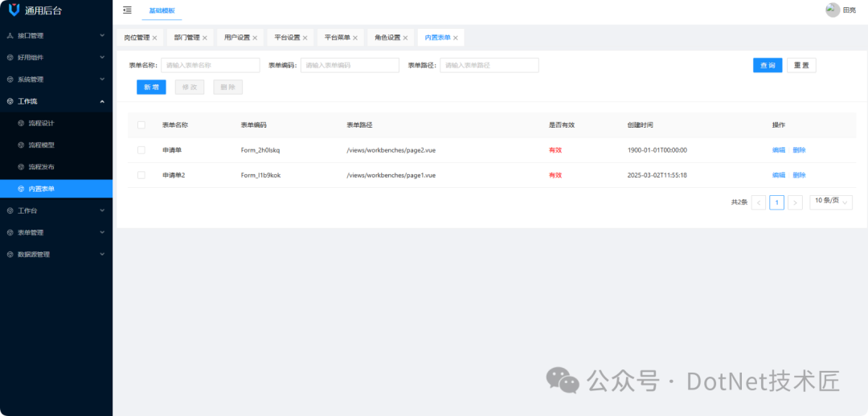The height and width of the screenshot is (416, 868).
Task: Expand the 系统管理 sidebar menu
Action: pos(55,80)
